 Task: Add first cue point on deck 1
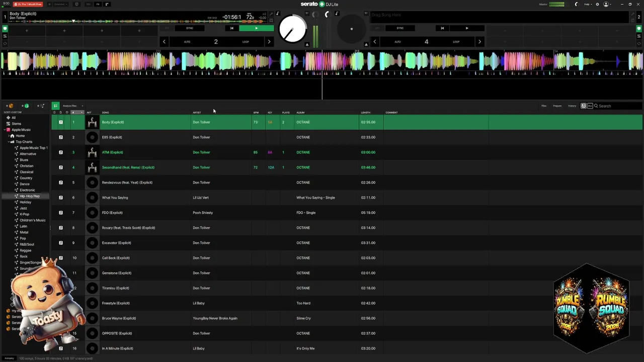click(x=27, y=31)
